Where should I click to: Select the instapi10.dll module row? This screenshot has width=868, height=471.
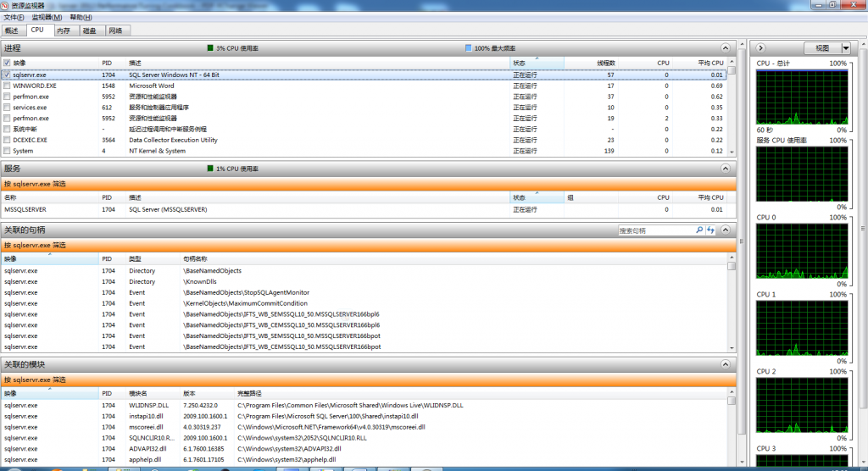pyautogui.click(x=364, y=416)
